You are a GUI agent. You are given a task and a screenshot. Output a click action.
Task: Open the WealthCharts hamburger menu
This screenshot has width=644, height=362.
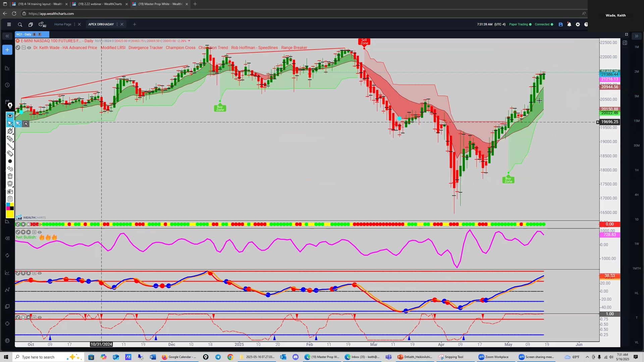click(9, 24)
